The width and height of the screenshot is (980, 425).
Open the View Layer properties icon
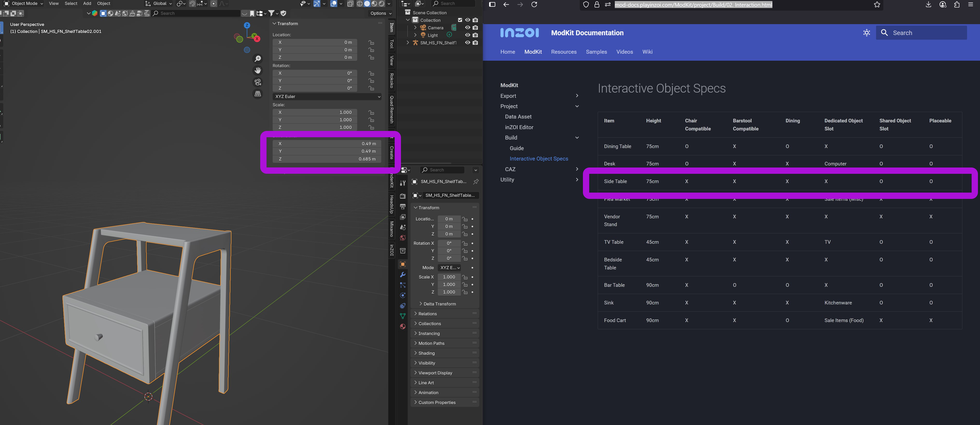[x=403, y=217]
